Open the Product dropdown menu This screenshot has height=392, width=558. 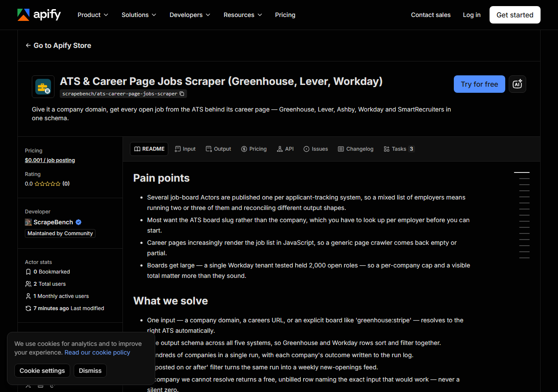(x=93, y=15)
